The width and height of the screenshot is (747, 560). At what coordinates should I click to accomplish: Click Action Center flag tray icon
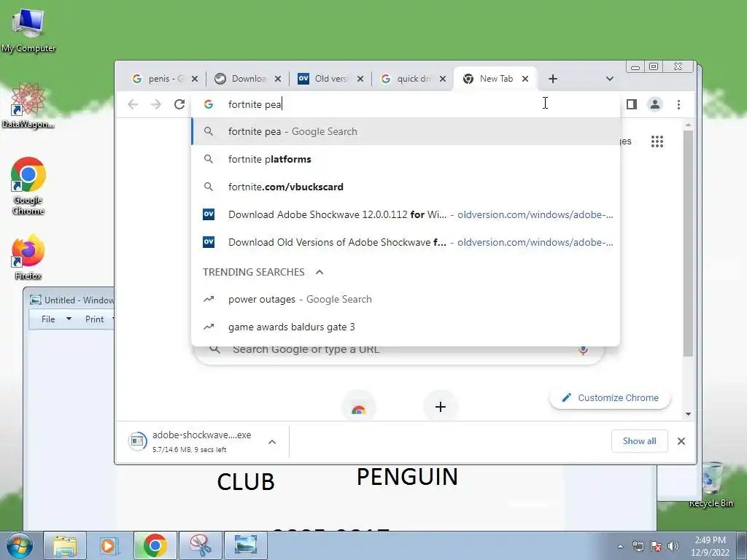(656, 546)
